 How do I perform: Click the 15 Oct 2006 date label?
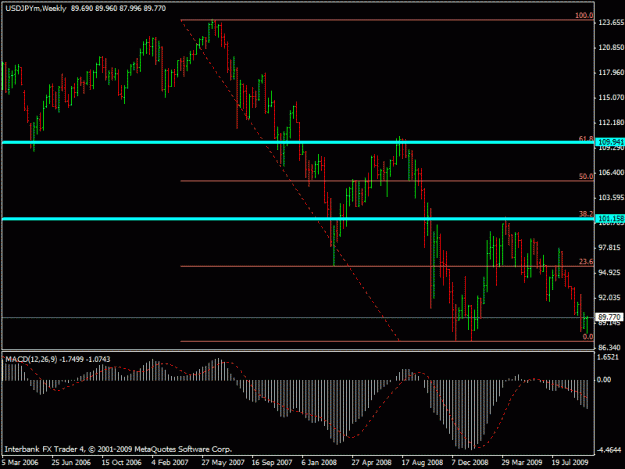(121, 462)
